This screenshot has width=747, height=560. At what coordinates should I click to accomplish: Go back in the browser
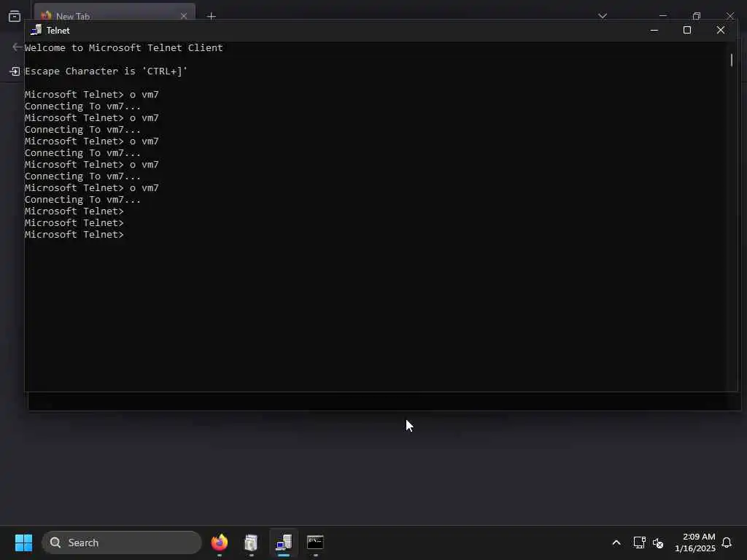[18, 47]
